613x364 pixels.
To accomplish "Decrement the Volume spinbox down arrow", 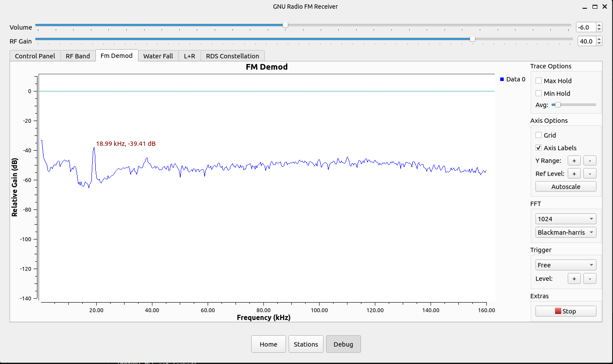I will pyautogui.click(x=599, y=30).
